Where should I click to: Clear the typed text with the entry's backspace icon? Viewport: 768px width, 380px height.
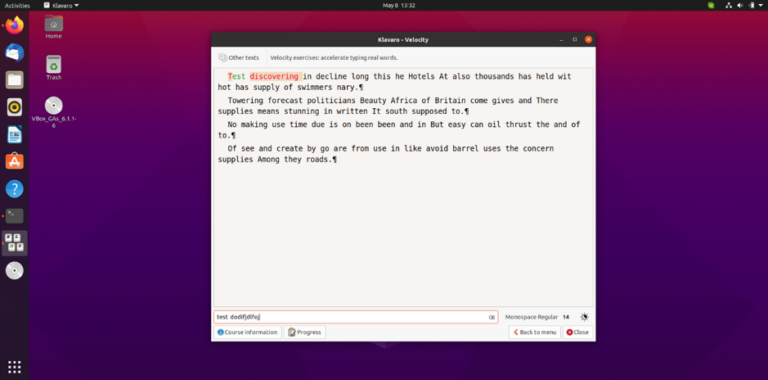click(x=491, y=317)
